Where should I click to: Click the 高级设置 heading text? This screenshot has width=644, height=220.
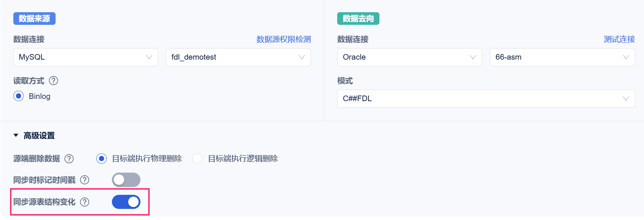[39, 136]
